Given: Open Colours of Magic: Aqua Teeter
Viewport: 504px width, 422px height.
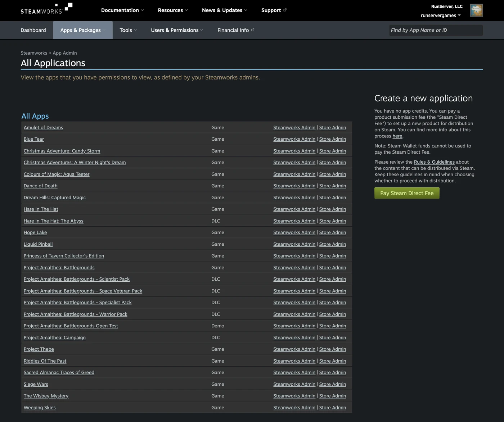Looking at the screenshot, I should pos(57,174).
